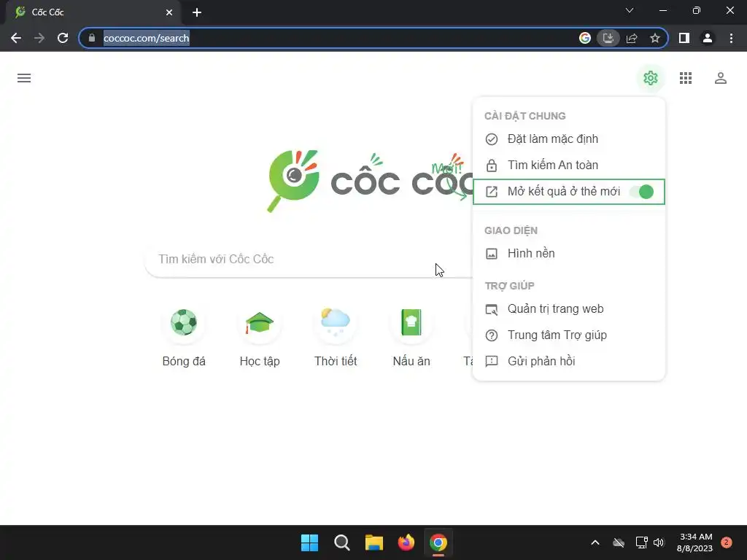
Task: Open a new tab with plus button
Action: 197,12
